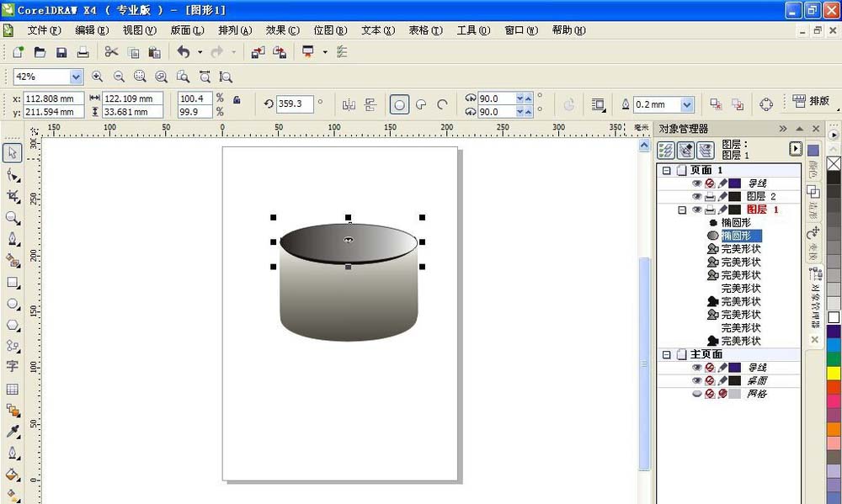Hide 图层 2 using its eye icon
This screenshot has height=504, width=842.
point(696,196)
